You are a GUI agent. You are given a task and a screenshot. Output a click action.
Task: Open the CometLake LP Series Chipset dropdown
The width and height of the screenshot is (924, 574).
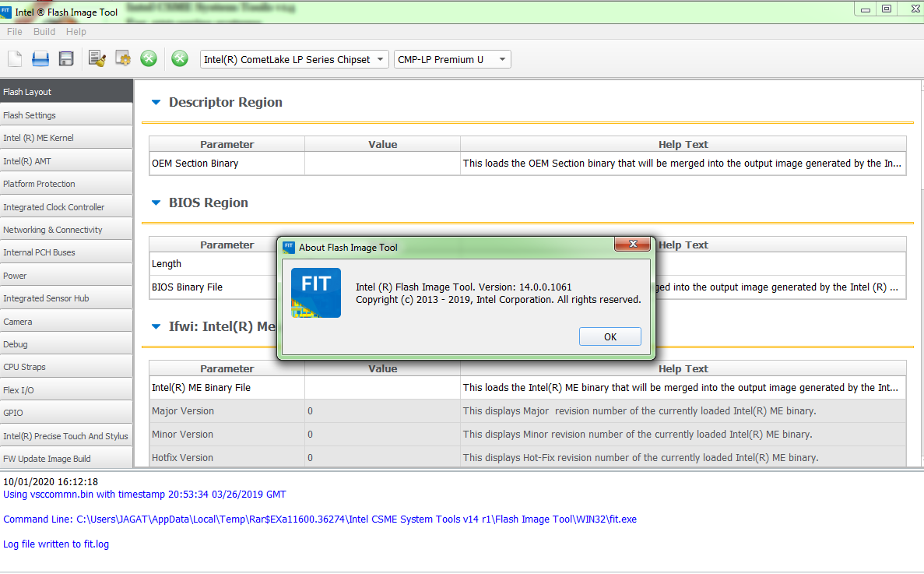(x=294, y=59)
